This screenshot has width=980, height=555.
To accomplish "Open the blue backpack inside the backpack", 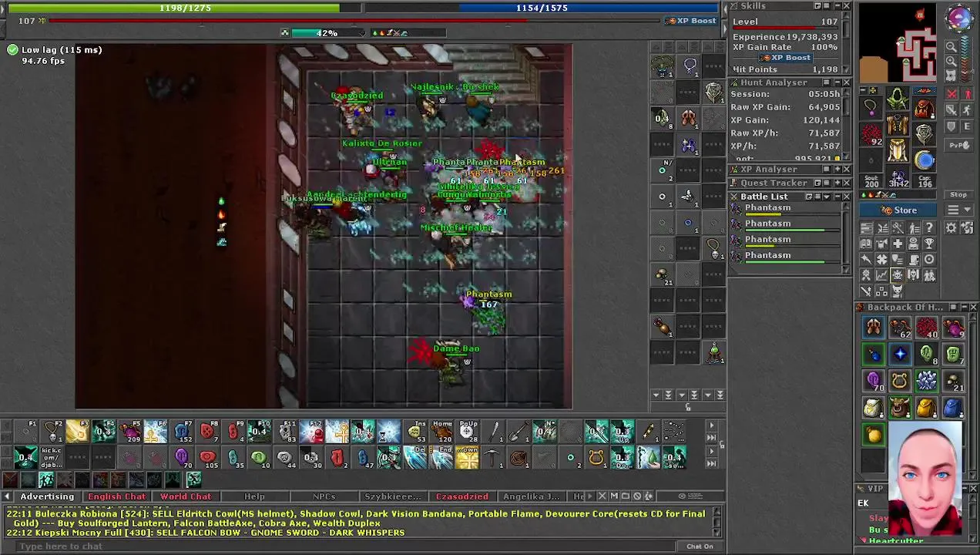I will click(953, 408).
